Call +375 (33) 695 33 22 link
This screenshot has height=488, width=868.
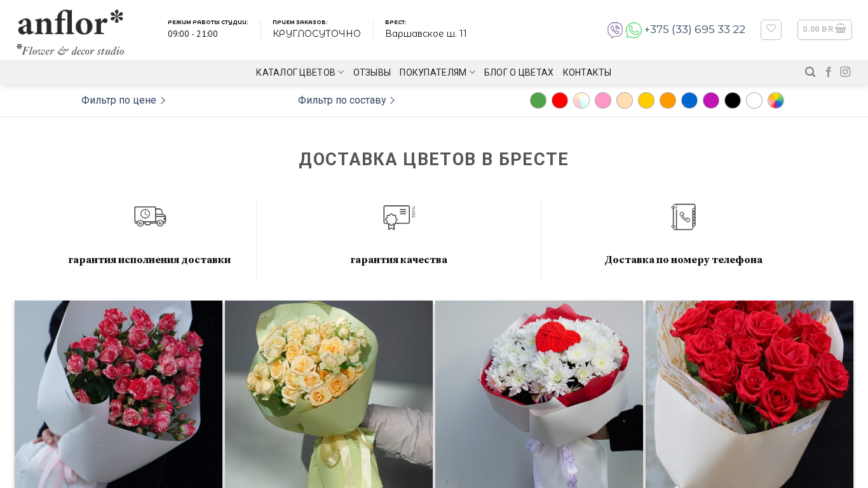(x=695, y=29)
